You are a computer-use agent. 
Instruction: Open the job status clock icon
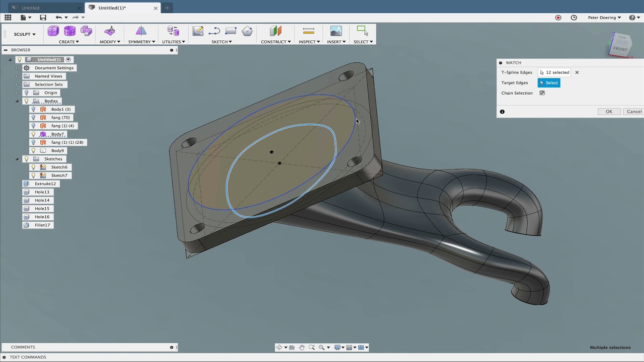tap(574, 18)
